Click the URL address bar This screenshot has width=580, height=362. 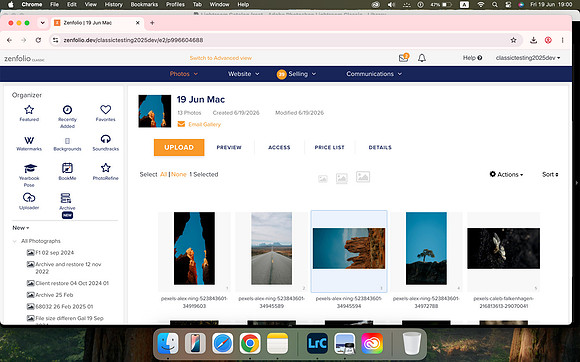(x=285, y=40)
